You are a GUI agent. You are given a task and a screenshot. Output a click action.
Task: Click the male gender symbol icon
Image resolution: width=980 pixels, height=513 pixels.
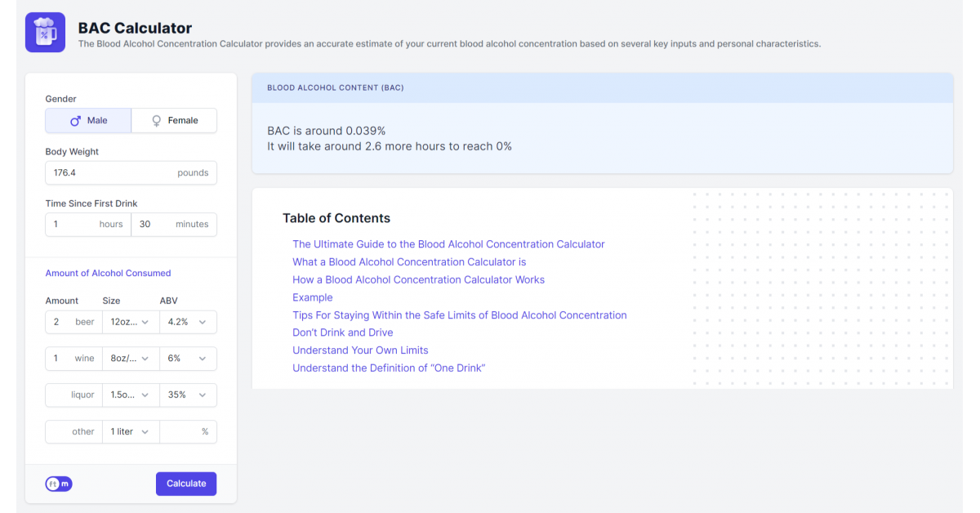pyautogui.click(x=75, y=121)
